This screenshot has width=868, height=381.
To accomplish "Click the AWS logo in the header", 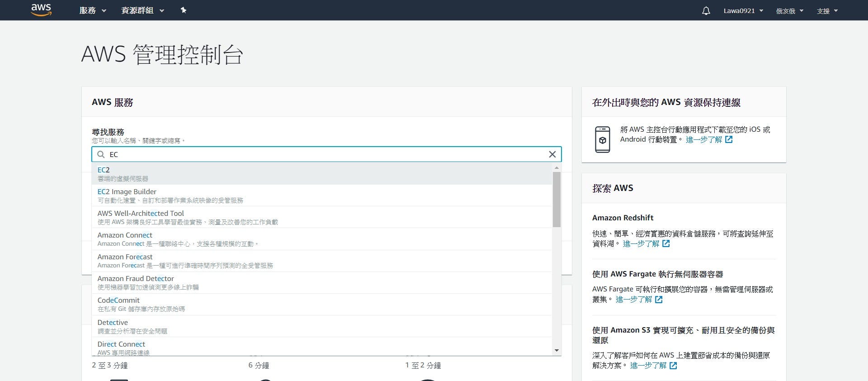I will 41,10.
